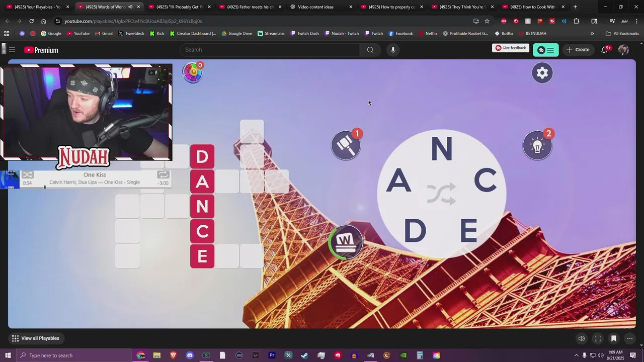Toggle shuffle in the music overlay

tap(28, 174)
